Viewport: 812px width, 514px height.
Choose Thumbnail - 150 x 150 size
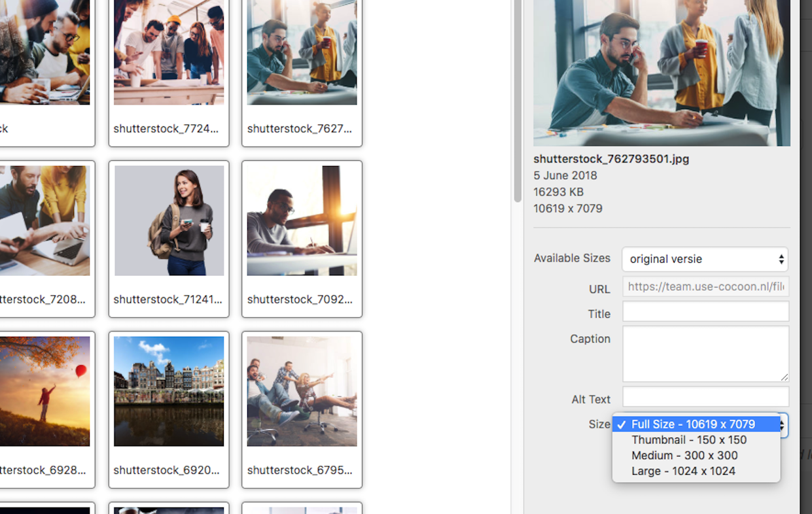[x=696, y=440]
